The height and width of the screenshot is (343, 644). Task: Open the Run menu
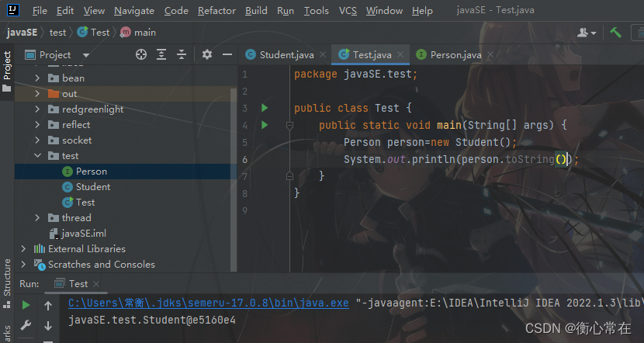pos(286,11)
